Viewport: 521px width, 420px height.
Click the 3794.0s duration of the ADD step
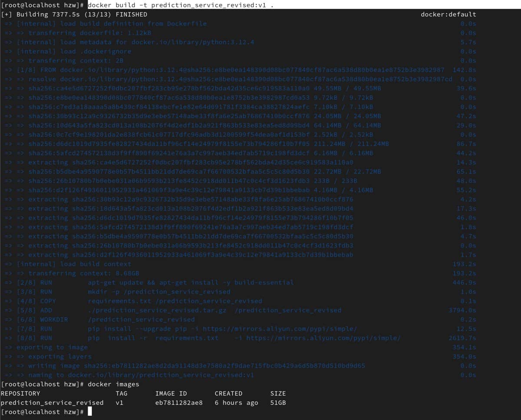(x=462, y=310)
